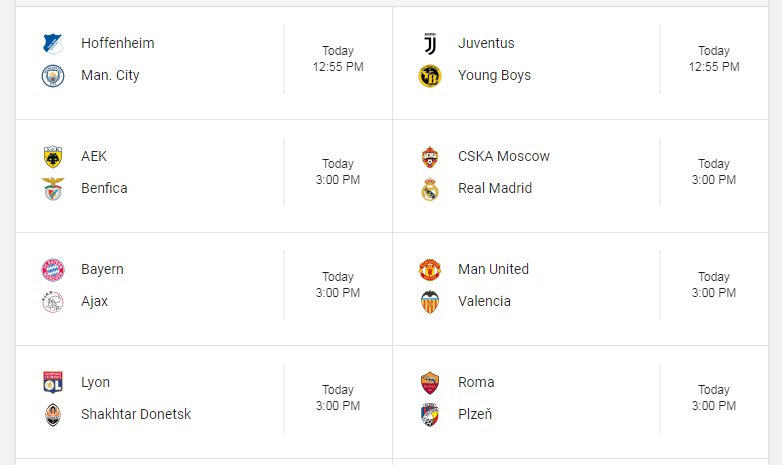Click the Benfica crest
Screen dimensions: 782x465
pos(53,189)
